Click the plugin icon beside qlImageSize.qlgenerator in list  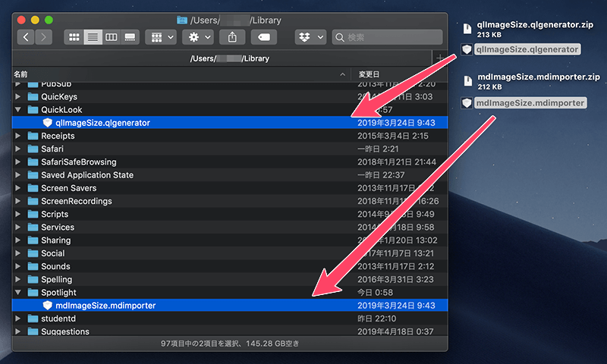[47, 123]
